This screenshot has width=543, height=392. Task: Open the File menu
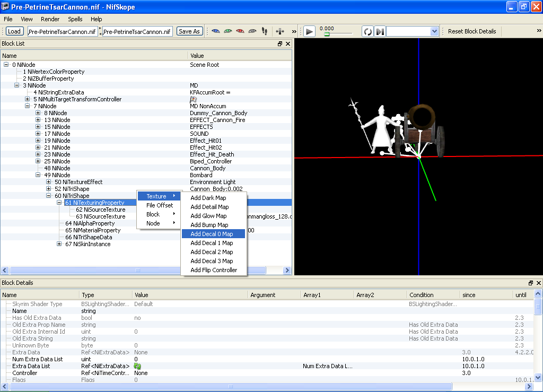pos(8,19)
